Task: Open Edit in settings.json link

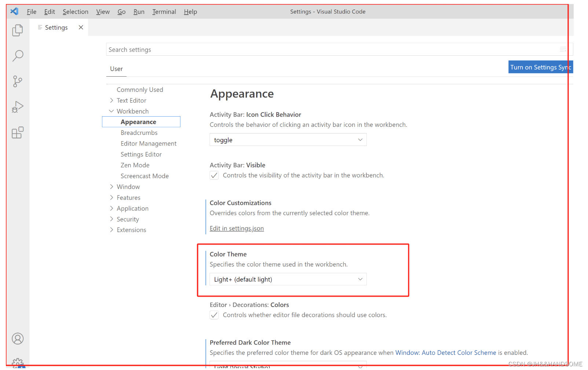Action: pos(237,228)
